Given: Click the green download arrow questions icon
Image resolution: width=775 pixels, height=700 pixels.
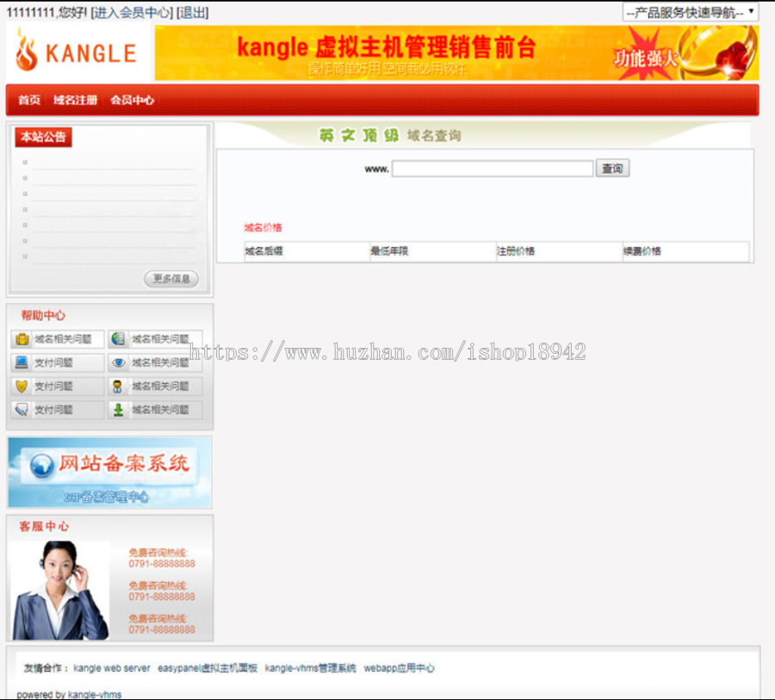Looking at the screenshot, I should pyautogui.click(x=117, y=409).
